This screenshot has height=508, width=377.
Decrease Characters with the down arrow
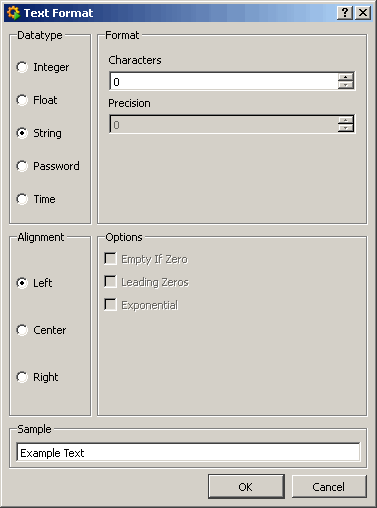tap(345, 85)
